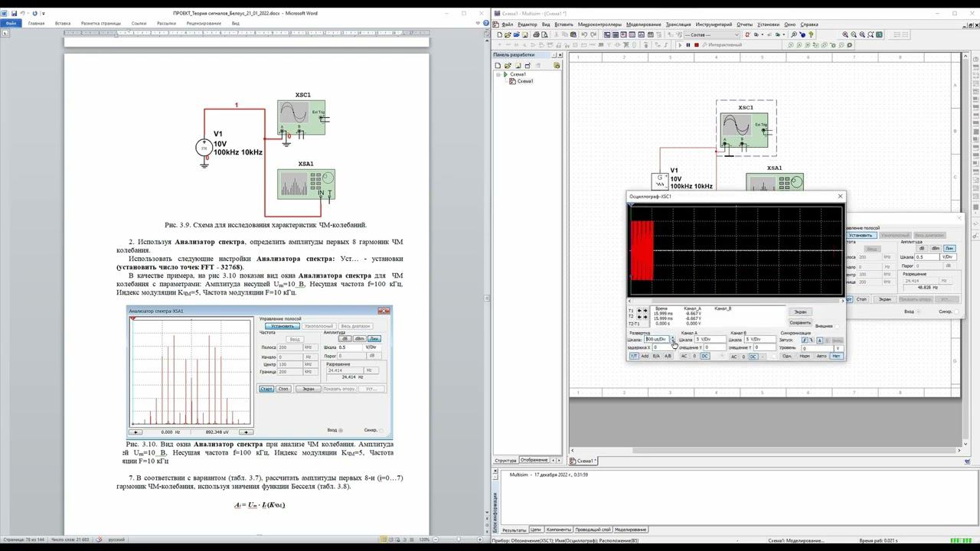Select Y/T display mode in oscilloscope

point(634,356)
